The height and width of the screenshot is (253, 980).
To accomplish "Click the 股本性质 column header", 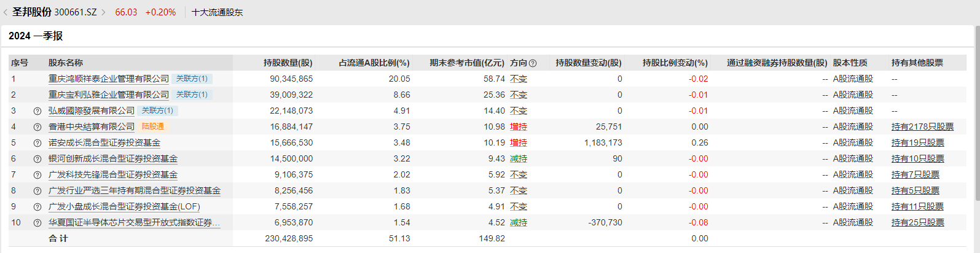I will point(850,63).
